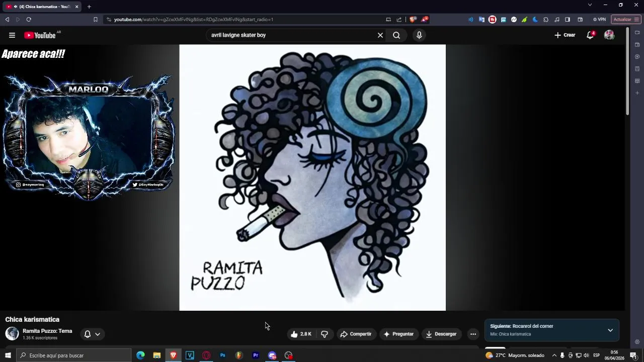The width and height of the screenshot is (644, 362).
Task: Select the Chica karismatica YouTube tab
Action: [42, 7]
